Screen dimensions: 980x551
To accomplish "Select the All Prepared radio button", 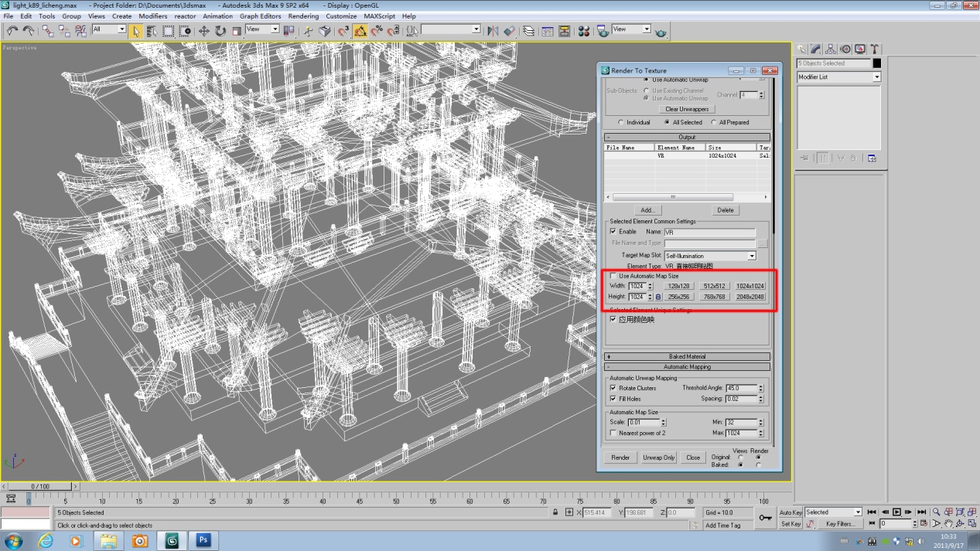I will click(x=714, y=122).
